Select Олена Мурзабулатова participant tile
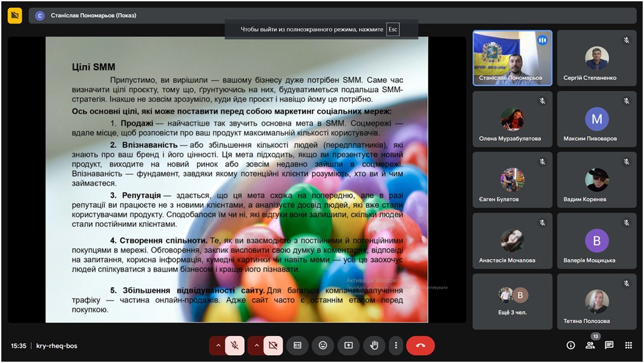 512,119
